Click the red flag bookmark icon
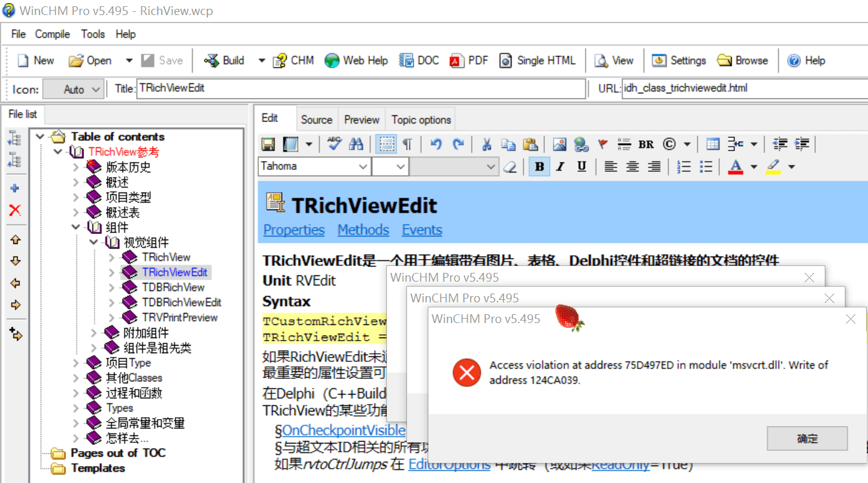 [x=603, y=145]
